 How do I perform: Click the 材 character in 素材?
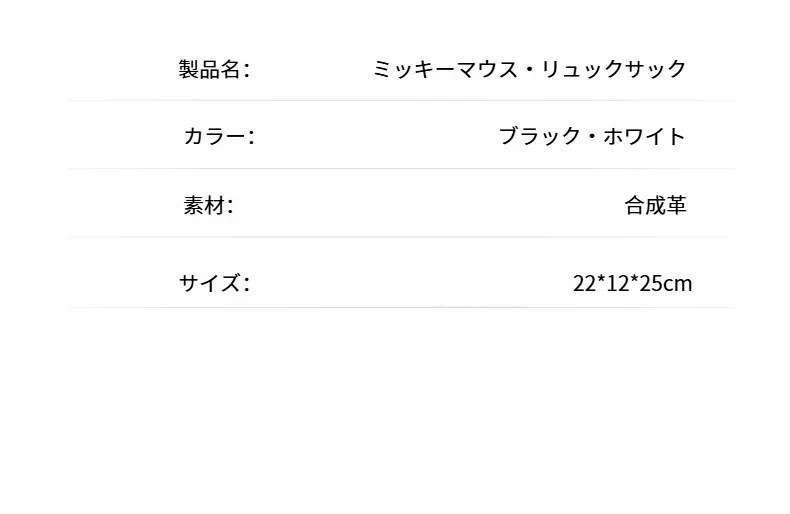[214, 206]
